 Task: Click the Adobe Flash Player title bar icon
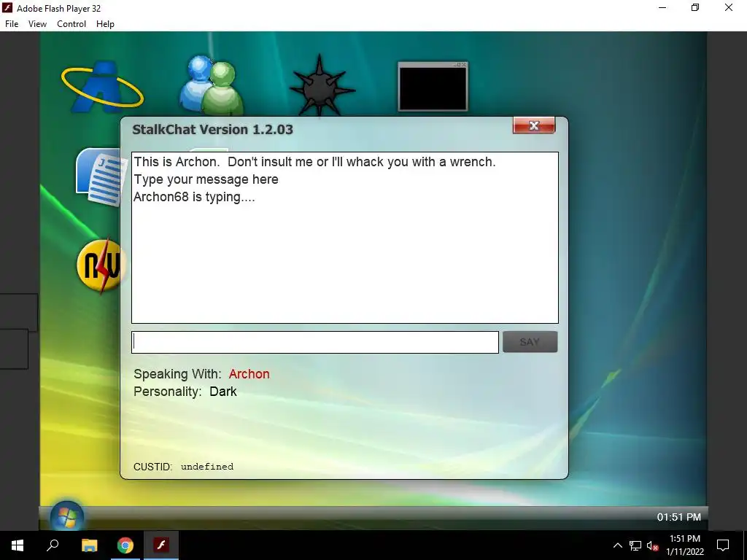coord(7,7)
